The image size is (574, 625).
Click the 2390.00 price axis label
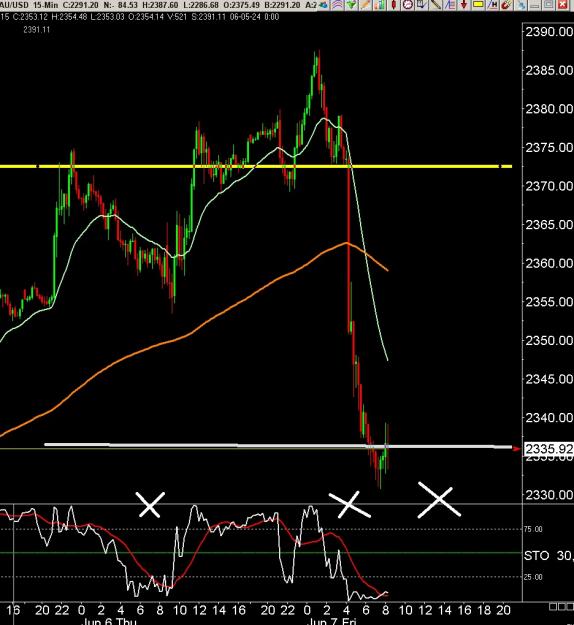549,31
